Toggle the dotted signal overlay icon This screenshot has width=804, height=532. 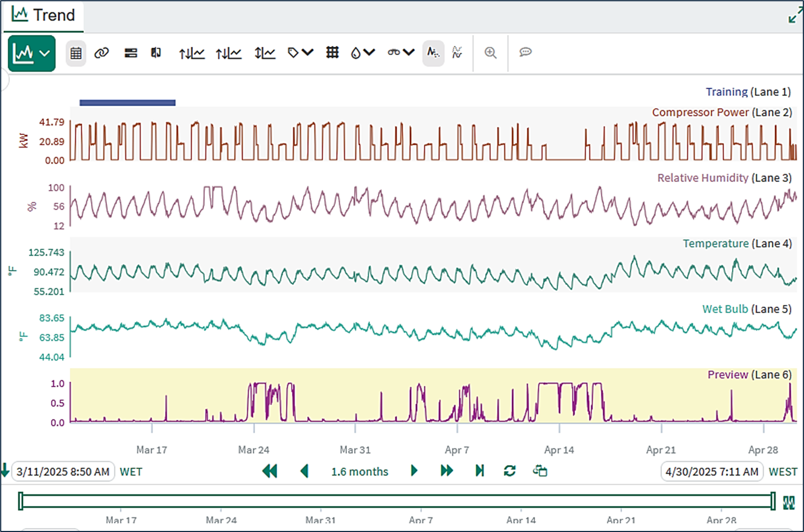457,53
